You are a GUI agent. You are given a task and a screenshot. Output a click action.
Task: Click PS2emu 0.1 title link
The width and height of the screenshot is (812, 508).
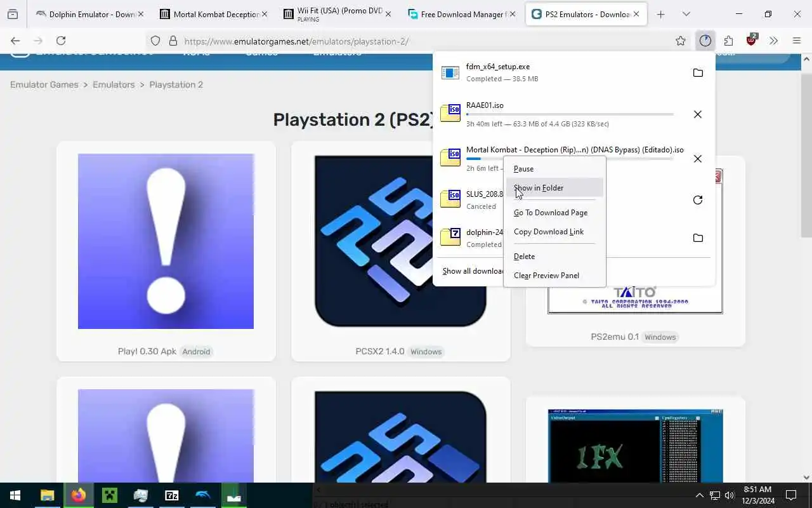pyautogui.click(x=615, y=337)
